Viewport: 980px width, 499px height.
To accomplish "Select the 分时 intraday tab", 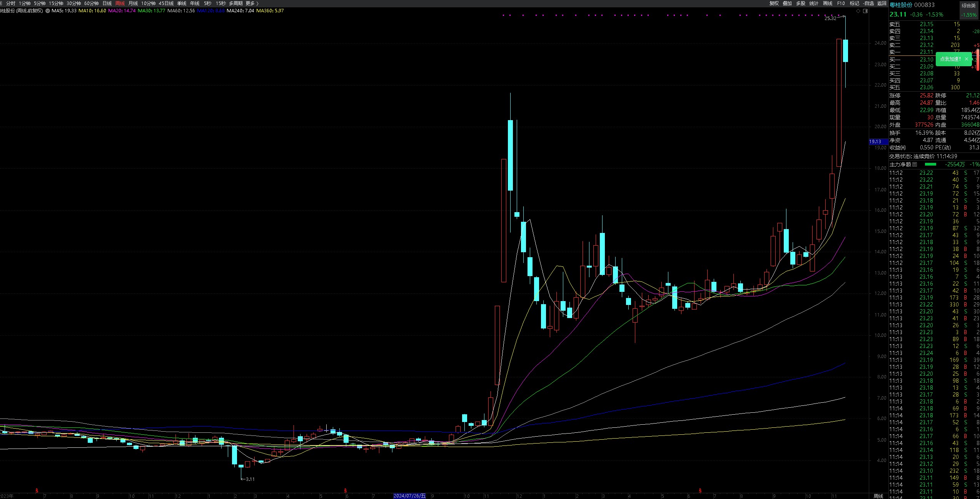I will click(11, 3).
